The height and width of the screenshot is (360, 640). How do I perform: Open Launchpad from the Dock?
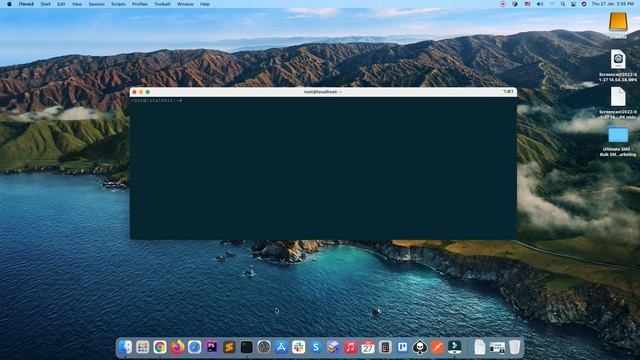[x=142, y=347]
